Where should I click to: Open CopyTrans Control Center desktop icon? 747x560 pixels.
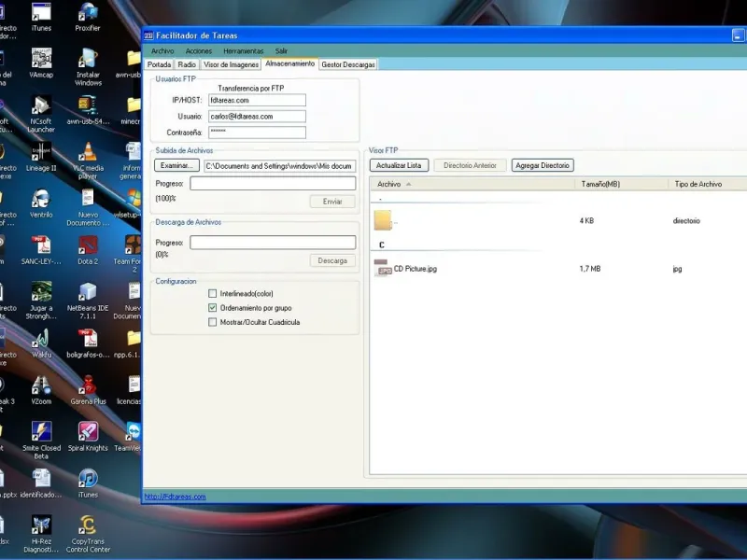click(x=88, y=525)
